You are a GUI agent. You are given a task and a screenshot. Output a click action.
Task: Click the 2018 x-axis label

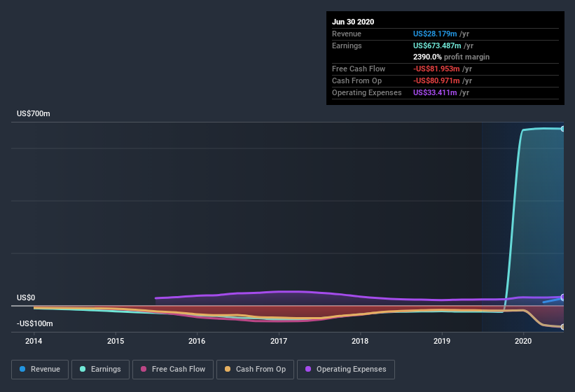tap(360, 341)
